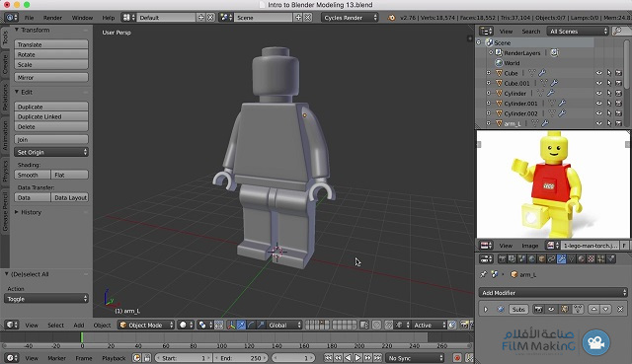
Task: Hide Cube.001 in the viewport via eye
Action: 599,83
